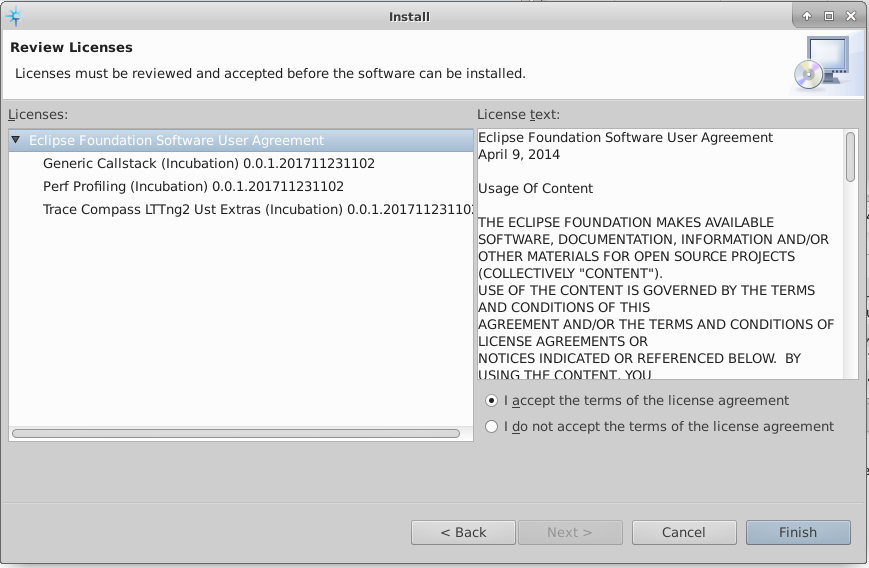This screenshot has width=869, height=568.
Task: Select Generic Callstack (Incubation) item
Action: (x=208, y=163)
